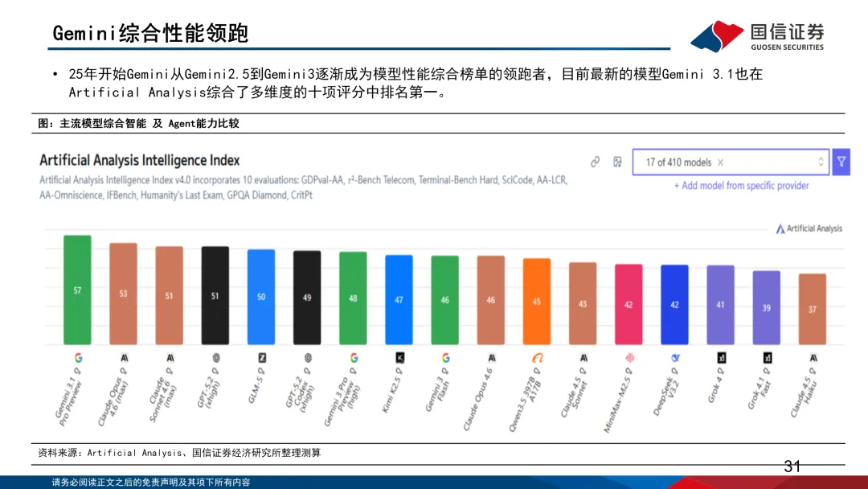The width and height of the screenshot is (868, 489).
Task: Click the 'Claude 4.5 Haiku' axis label
Action: click(x=803, y=397)
